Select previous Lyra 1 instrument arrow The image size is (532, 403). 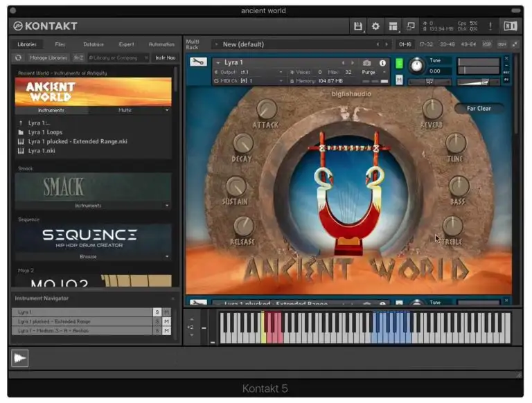[x=343, y=63]
